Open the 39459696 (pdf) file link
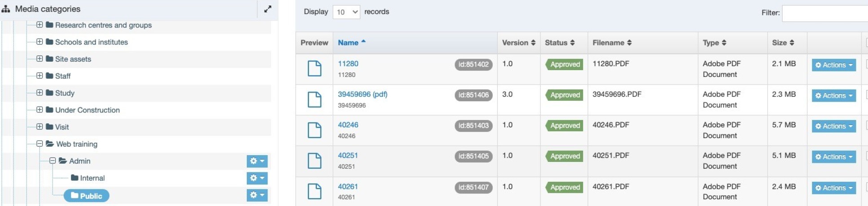Viewport: 868px width, 206px height. point(362,94)
